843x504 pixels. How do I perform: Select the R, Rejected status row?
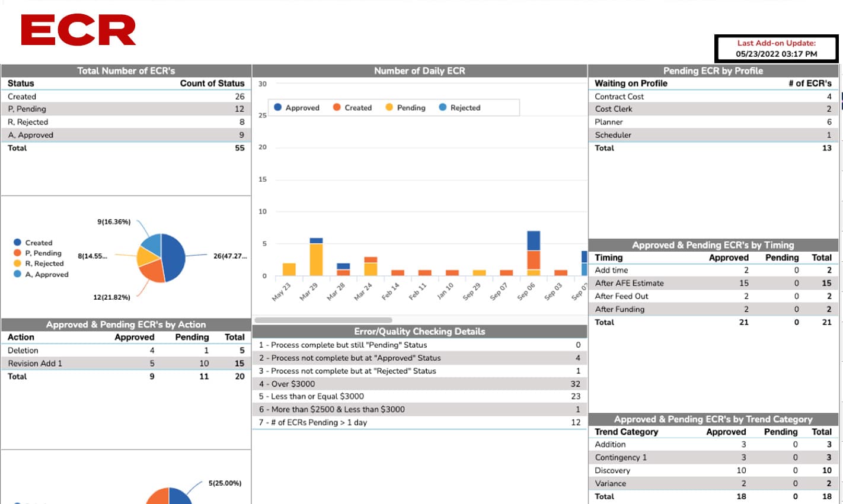click(x=126, y=122)
